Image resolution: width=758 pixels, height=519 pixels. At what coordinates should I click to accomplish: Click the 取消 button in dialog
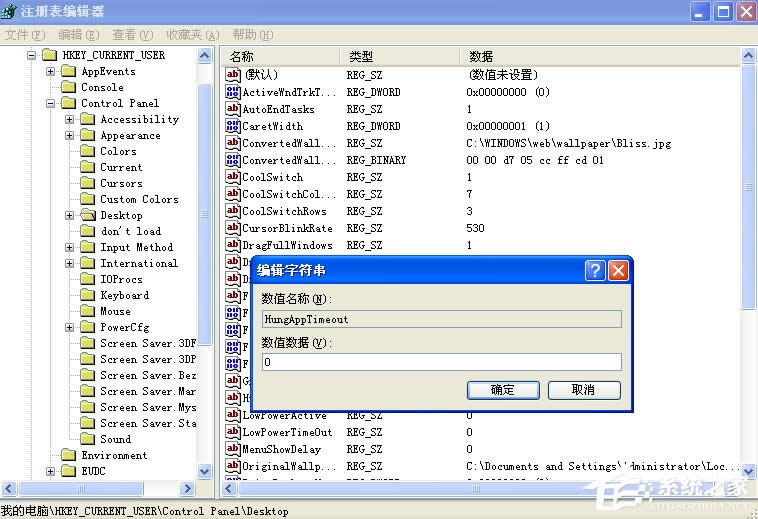coord(583,390)
